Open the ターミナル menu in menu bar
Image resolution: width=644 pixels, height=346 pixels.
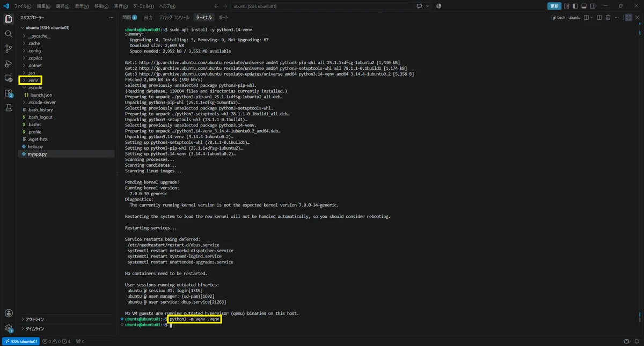(143, 6)
